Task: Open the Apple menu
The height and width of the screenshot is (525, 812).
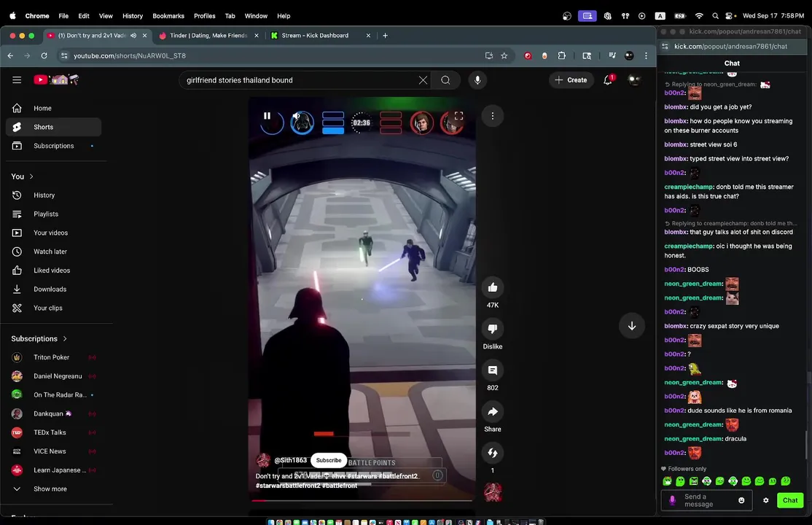Action: coord(12,16)
